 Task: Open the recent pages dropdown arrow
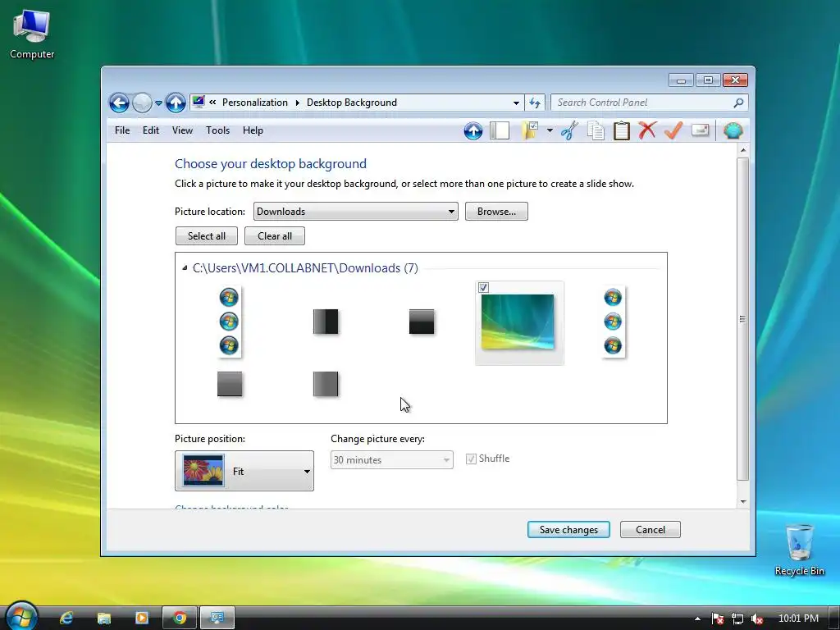(x=158, y=103)
